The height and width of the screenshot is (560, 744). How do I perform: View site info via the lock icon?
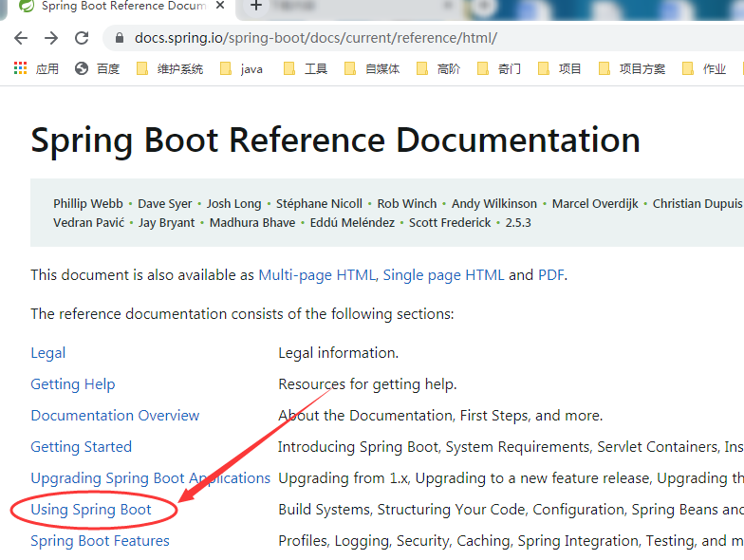pos(120,38)
